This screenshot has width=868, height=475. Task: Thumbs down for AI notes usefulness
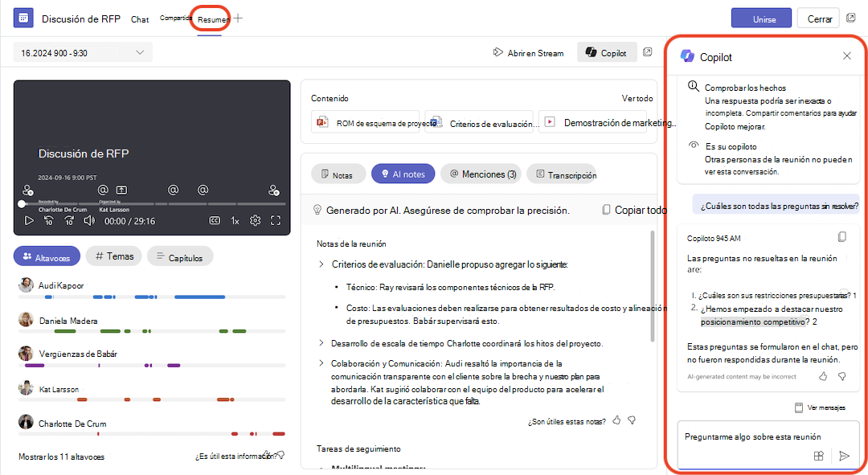632,420
